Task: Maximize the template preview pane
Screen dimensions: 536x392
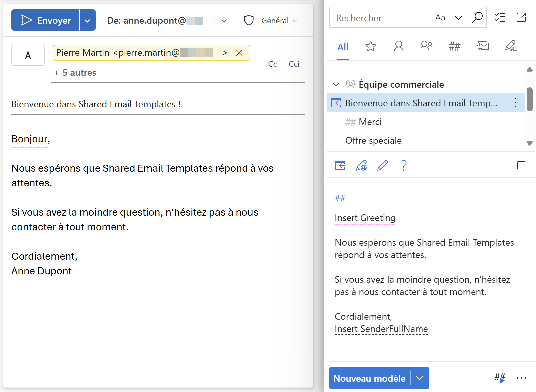Action: (521, 165)
